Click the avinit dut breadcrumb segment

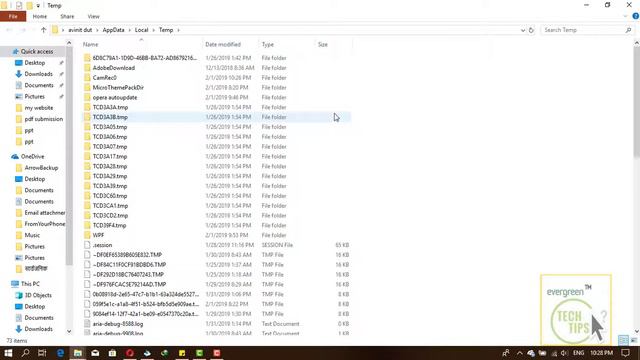tap(80, 30)
